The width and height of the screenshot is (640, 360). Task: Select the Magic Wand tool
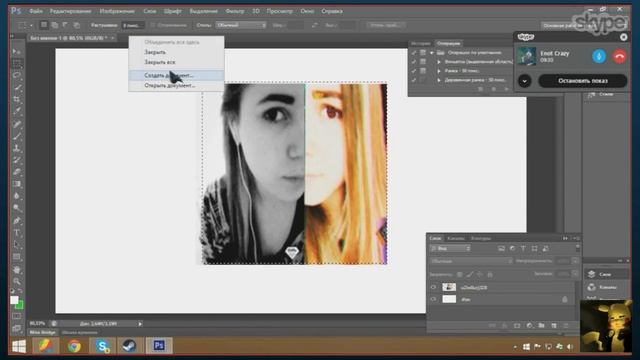[x=17, y=87]
